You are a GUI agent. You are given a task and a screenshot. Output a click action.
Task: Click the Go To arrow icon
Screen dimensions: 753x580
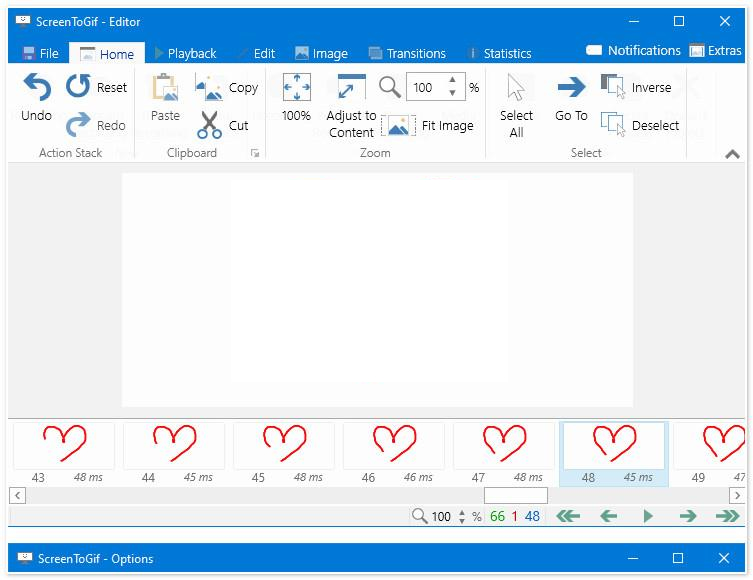(x=571, y=87)
